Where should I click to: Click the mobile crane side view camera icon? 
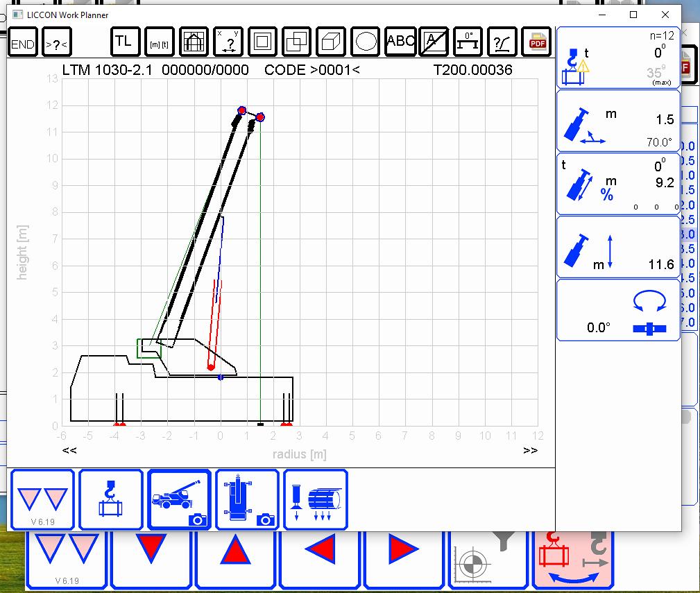[179, 500]
